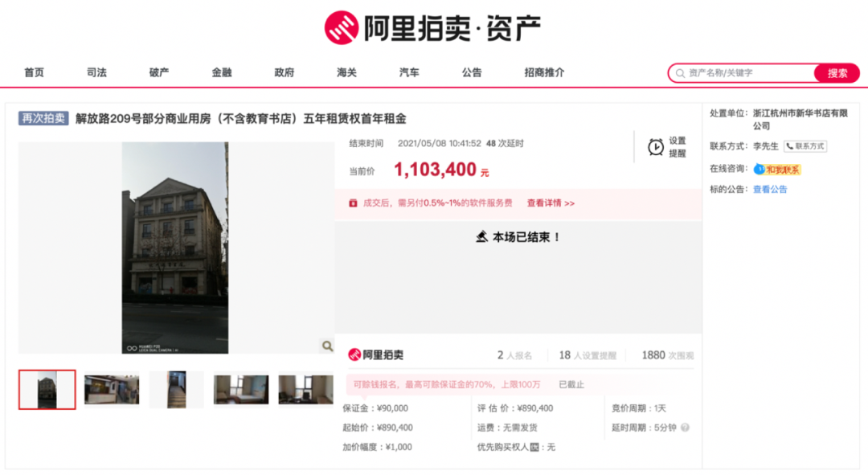868x475 pixels.
Task: Open the 查看详情 >> link
Action: point(551,203)
